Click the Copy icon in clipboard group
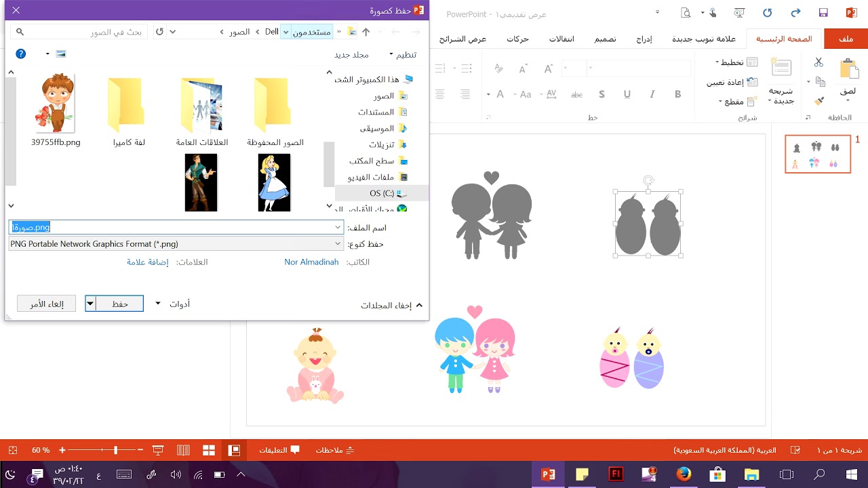Viewport: 868px width, 488px height. 819,81
